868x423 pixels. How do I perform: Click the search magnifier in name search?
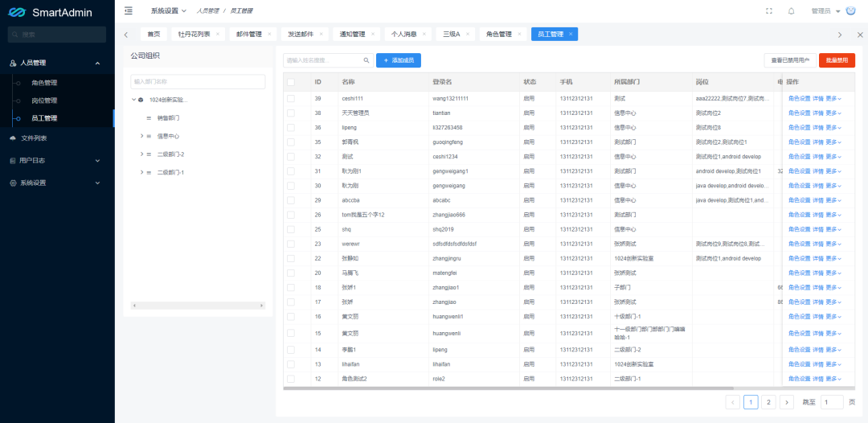pyautogui.click(x=366, y=60)
